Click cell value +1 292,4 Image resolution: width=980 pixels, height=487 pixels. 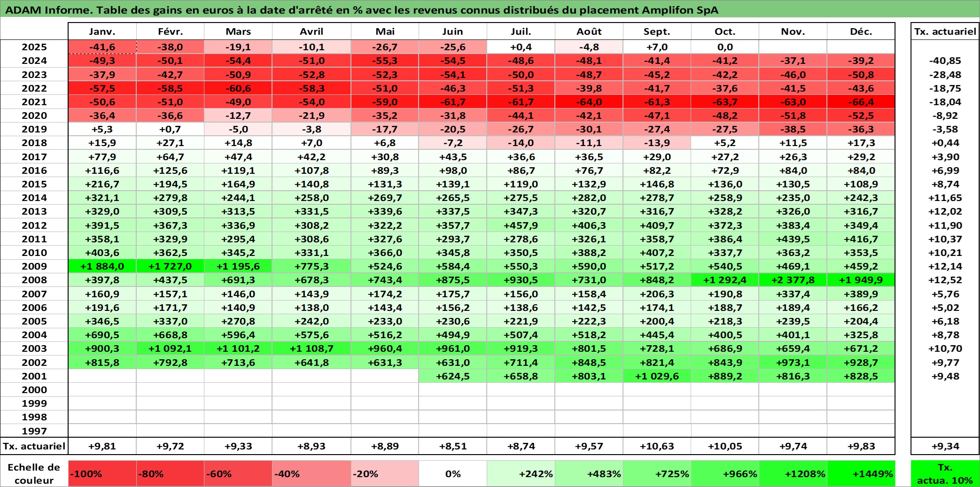pyautogui.click(x=725, y=280)
